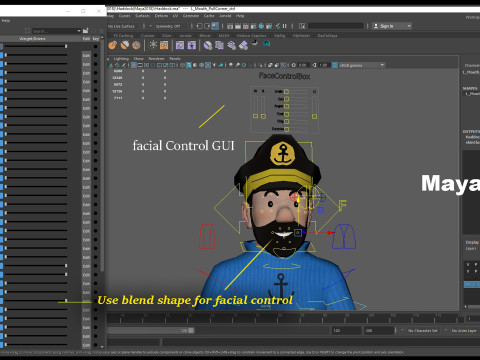This screenshot has height=360, width=480.
Task: Open the Cache menu
Action: (x=209, y=16)
